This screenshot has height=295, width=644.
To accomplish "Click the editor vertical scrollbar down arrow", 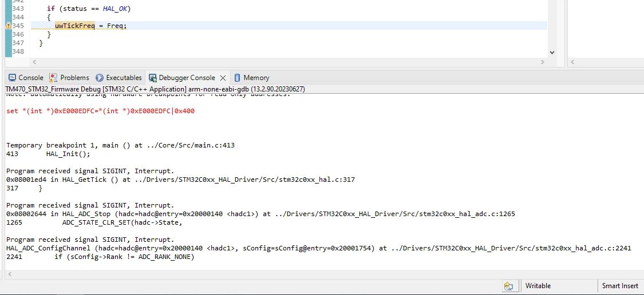I will [552, 53].
